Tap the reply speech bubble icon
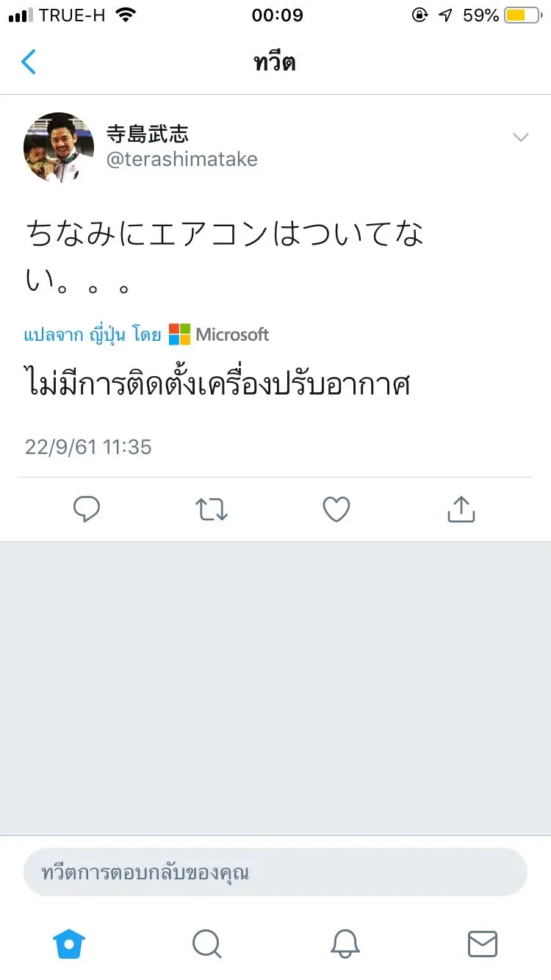551x980 pixels. pos(87,509)
